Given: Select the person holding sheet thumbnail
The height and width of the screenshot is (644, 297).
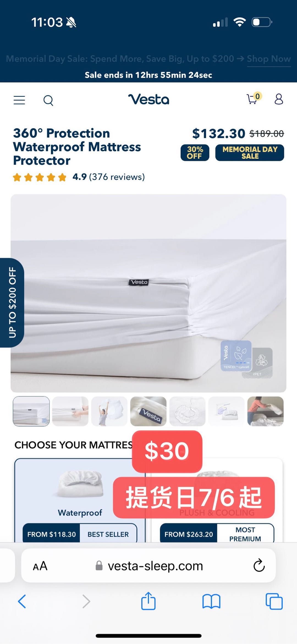Looking at the screenshot, I should point(109,411).
